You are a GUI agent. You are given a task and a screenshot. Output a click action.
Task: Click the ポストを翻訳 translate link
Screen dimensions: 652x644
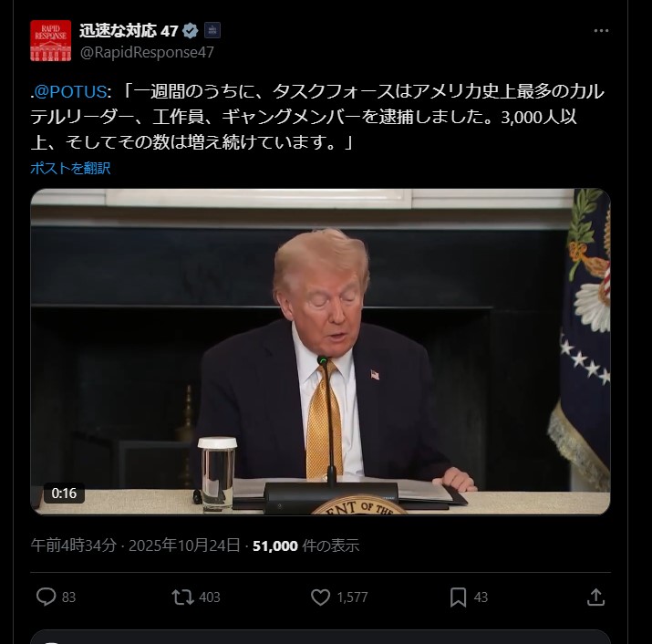[x=70, y=168]
